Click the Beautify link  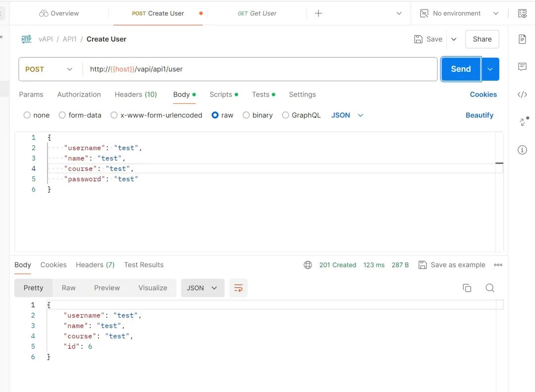[x=479, y=115]
